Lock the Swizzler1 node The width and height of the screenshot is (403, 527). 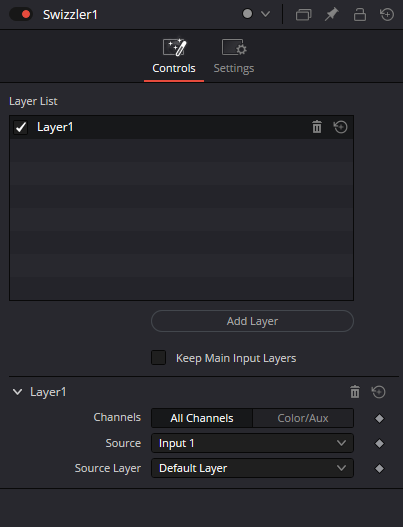point(360,14)
